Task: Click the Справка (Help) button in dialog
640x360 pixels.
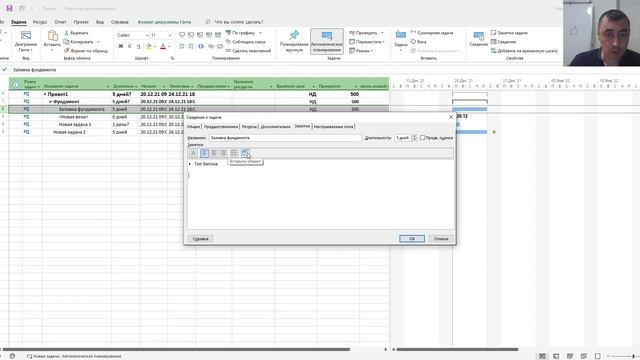Action: pyautogui.click(x=200, y=239)
